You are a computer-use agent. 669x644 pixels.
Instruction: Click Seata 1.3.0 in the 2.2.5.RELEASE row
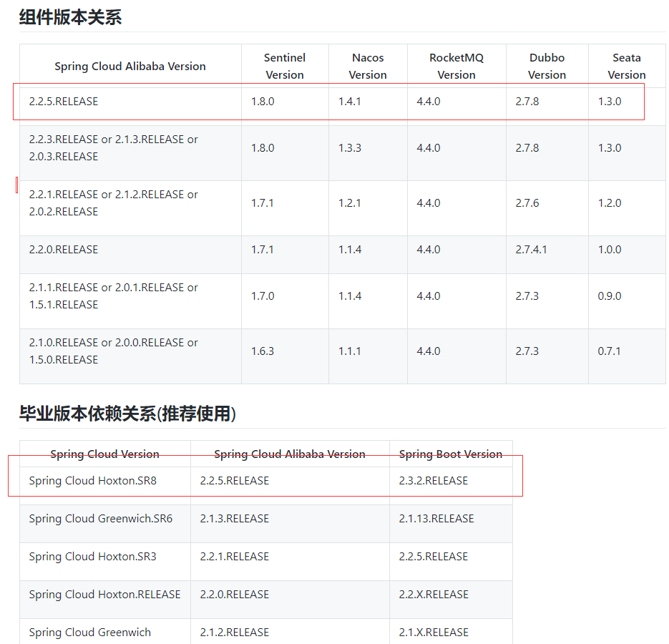(610, 102)
